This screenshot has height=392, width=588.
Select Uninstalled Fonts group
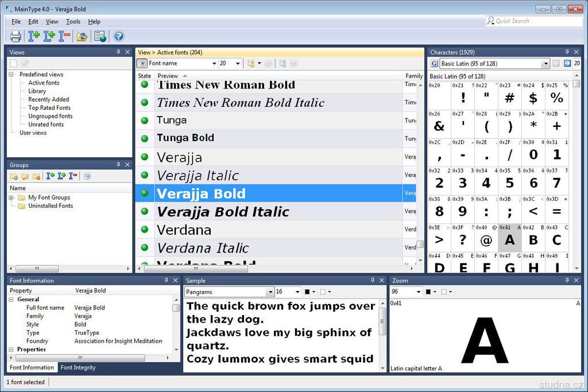point(51,205)
